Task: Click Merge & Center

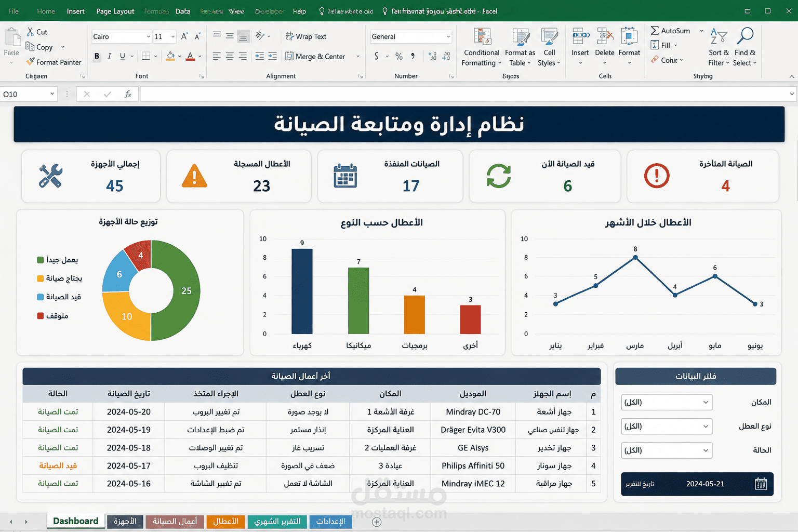Action: pyautogui.click(x=315, y=56)
